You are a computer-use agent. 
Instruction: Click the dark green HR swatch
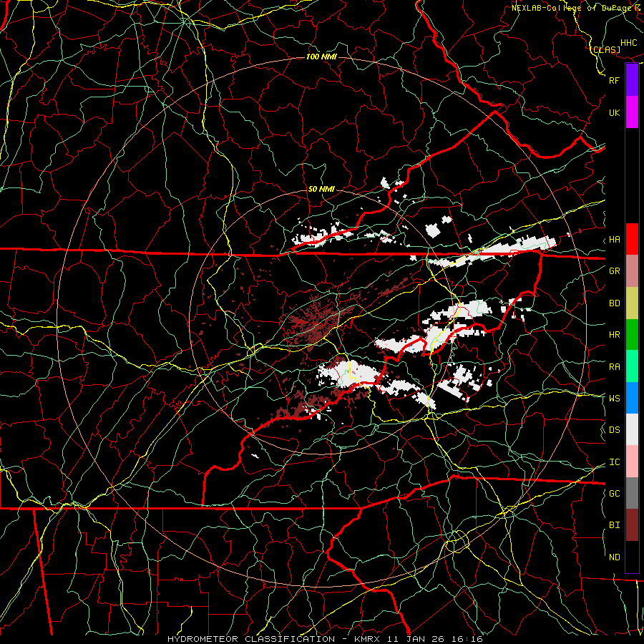[x=632, y=334]
